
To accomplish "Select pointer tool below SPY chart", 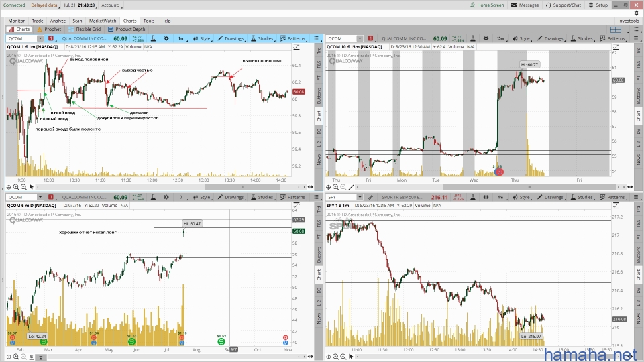I will click(351, 357).
